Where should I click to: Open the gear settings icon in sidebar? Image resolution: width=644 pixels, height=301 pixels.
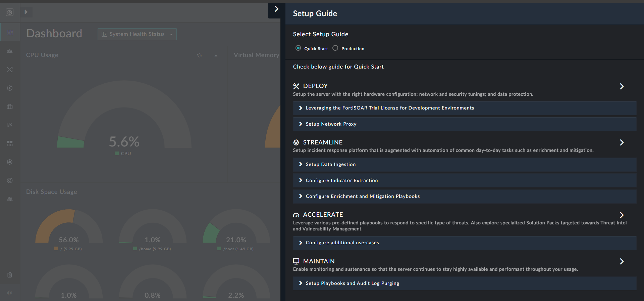(x=10, y=180)
